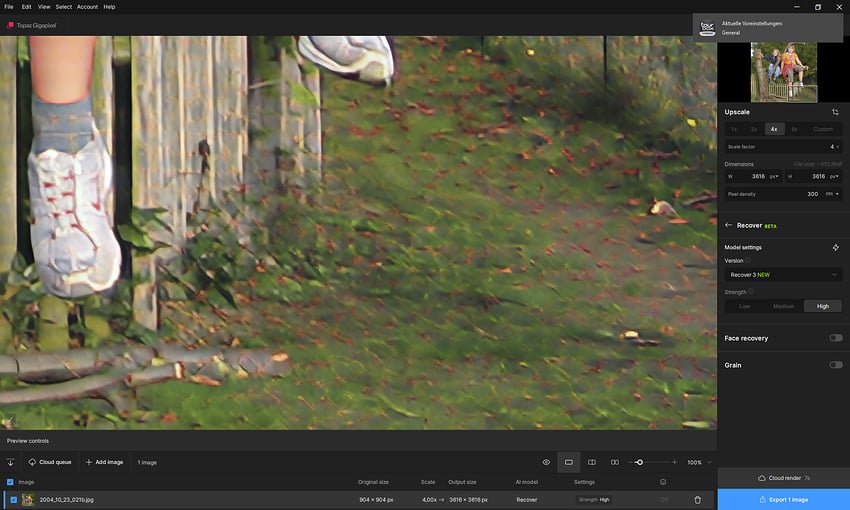
Task: Open the File menu
Action: (9, 7)
